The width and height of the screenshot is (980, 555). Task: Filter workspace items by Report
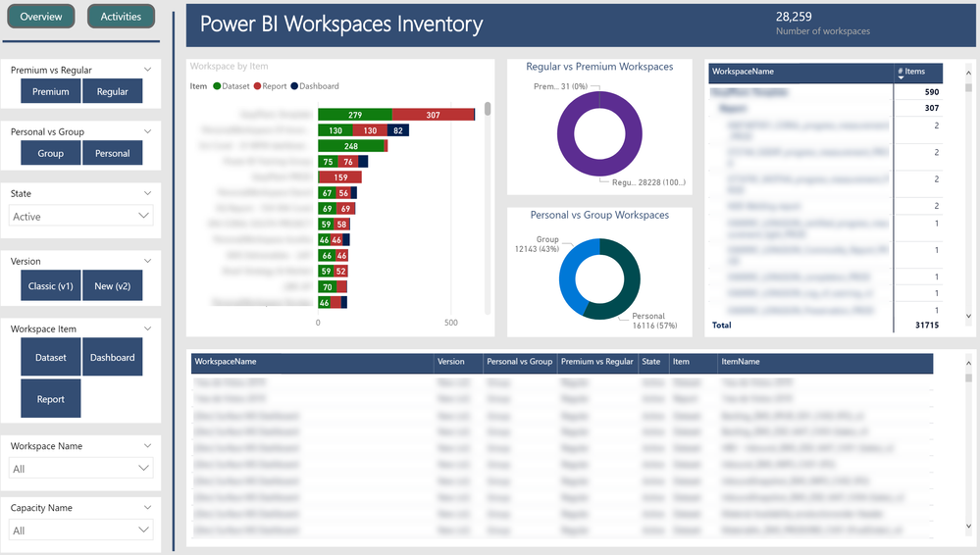click(51, 399)
